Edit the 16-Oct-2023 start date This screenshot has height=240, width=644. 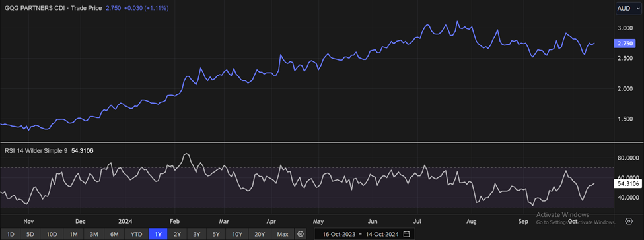tap(340, 234)
